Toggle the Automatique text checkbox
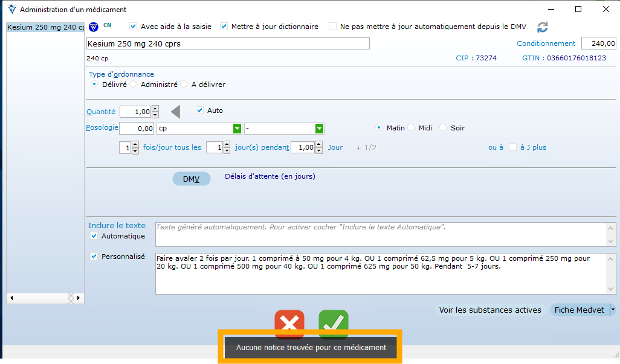 (94, 235)
